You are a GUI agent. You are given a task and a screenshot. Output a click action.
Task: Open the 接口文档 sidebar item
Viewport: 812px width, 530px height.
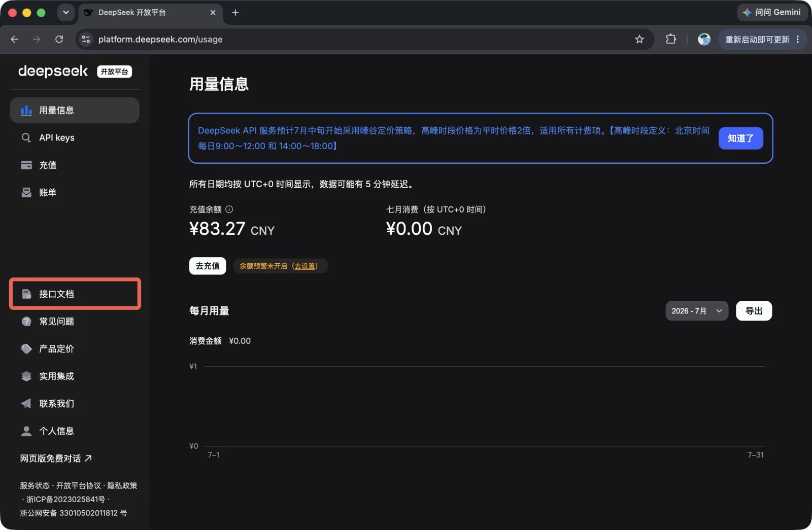[75, 294]
